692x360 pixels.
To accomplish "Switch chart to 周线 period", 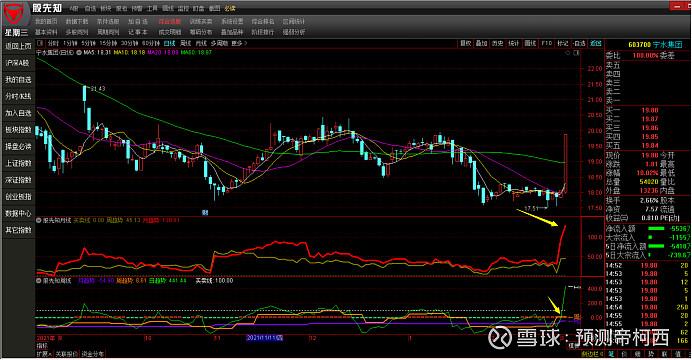I will [185, 43].
